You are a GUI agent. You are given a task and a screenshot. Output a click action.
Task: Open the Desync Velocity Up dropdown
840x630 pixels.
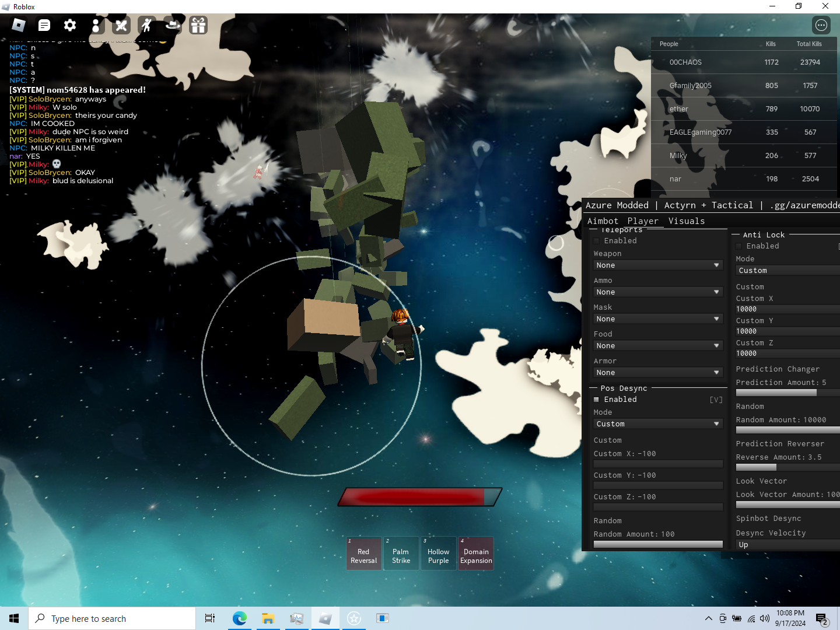pyautogui.click(x=787, y=545)
